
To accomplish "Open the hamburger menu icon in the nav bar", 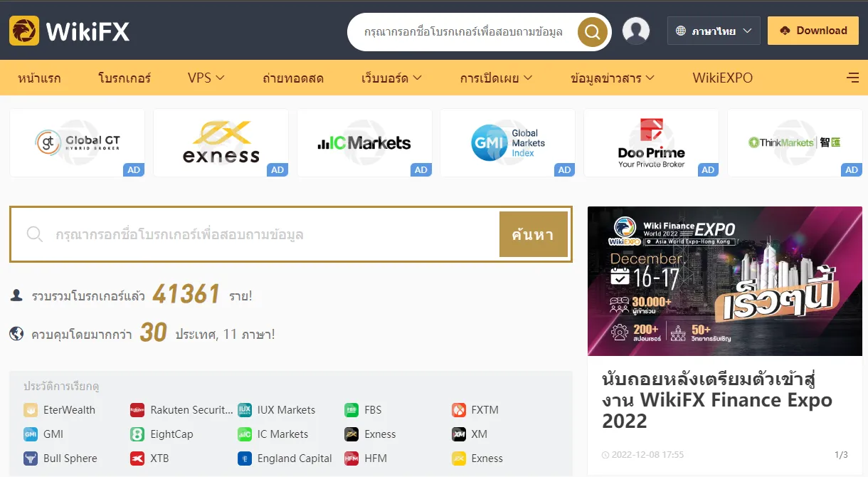I will [852, 78].
